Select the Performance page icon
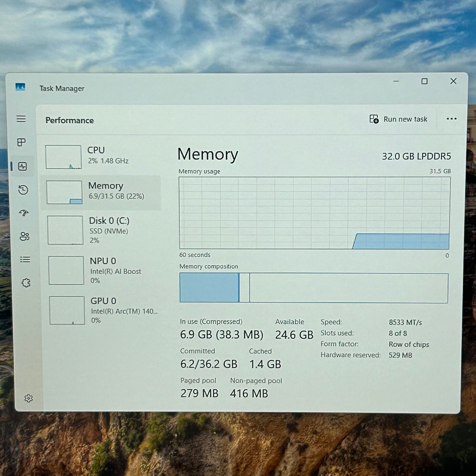The width and height of the screenshot is (476, 476). 22,167
